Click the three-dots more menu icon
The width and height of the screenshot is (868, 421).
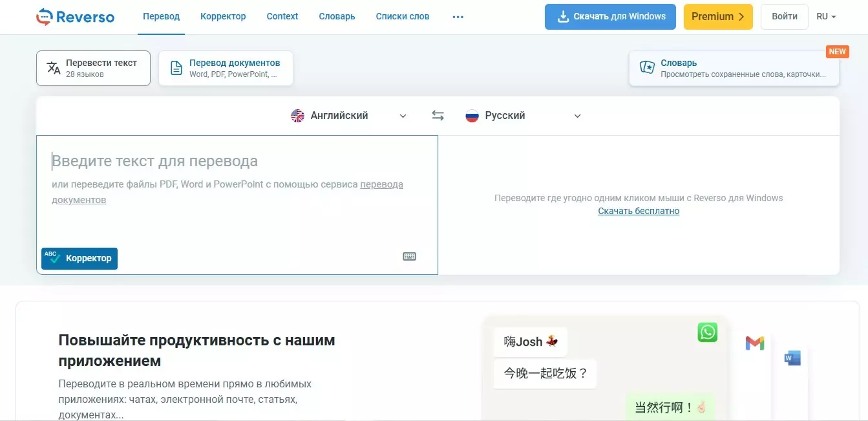[x=458, y=17]
